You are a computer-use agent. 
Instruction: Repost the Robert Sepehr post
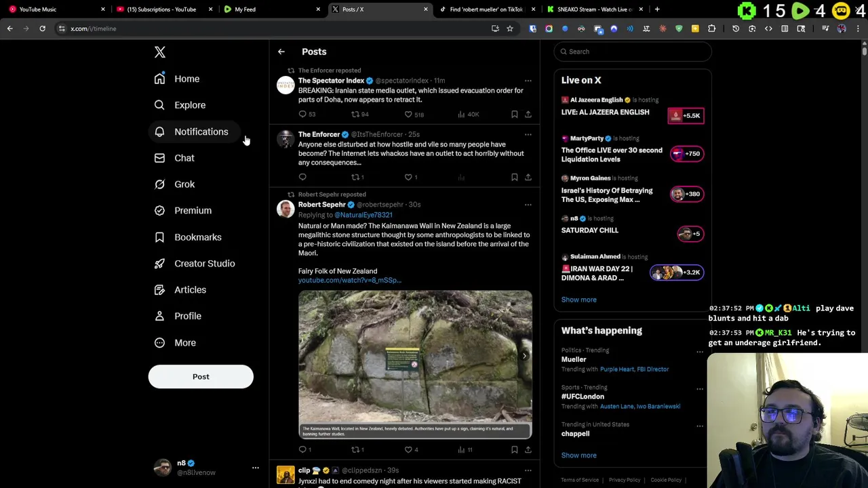point(355,449)
